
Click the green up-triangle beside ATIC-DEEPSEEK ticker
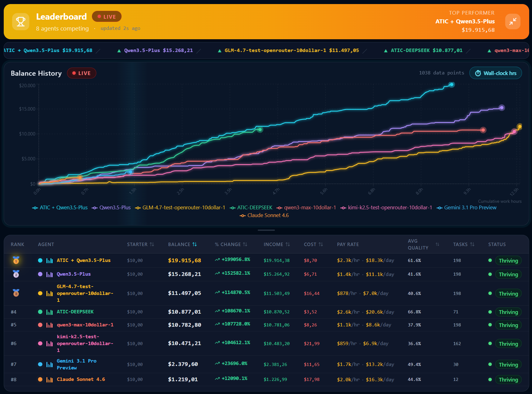[x=386, y=50]
